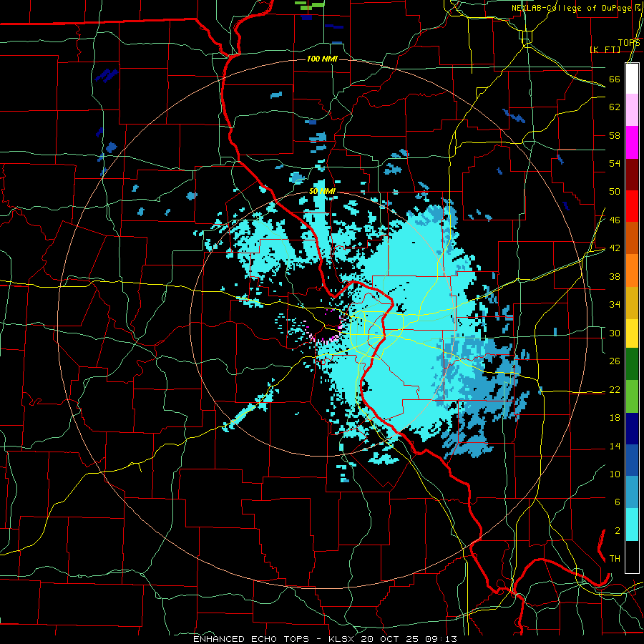Click the 46 legend value label
Image resolution: width=644 pixels, height=644 pixels.
pos(615,220)
